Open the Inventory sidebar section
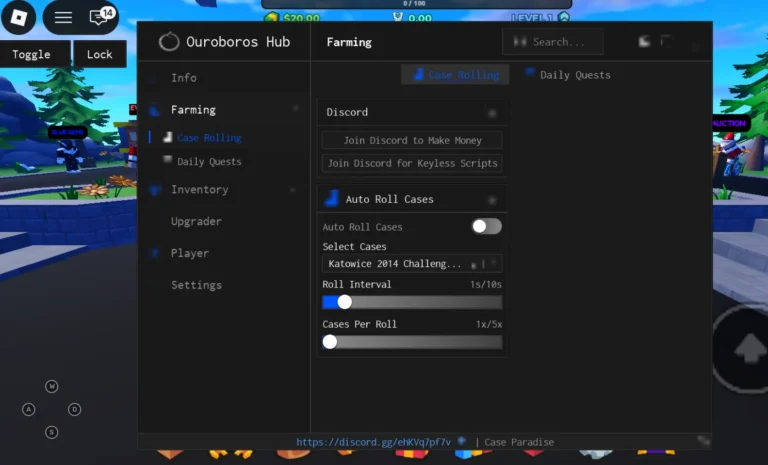Image resolution: width=768 pixels, height=465 pixels. pos(199,190)
